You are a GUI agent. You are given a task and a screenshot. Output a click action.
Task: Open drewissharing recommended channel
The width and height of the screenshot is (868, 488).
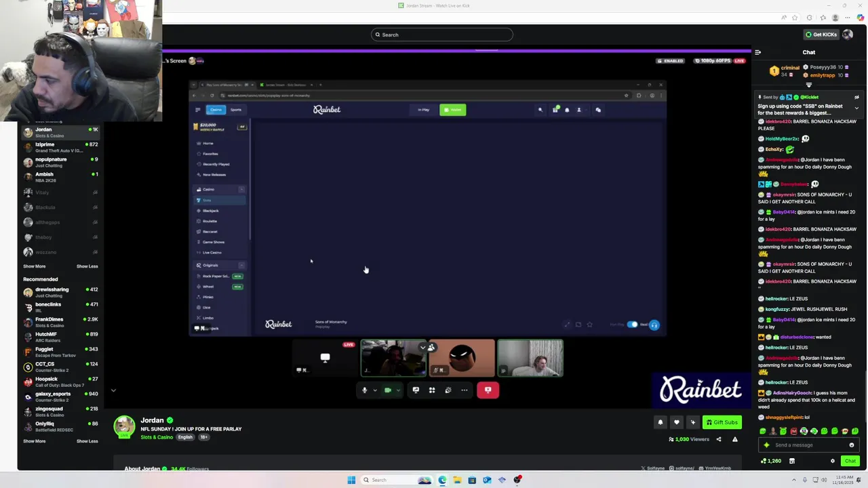[x=60, y=292]
